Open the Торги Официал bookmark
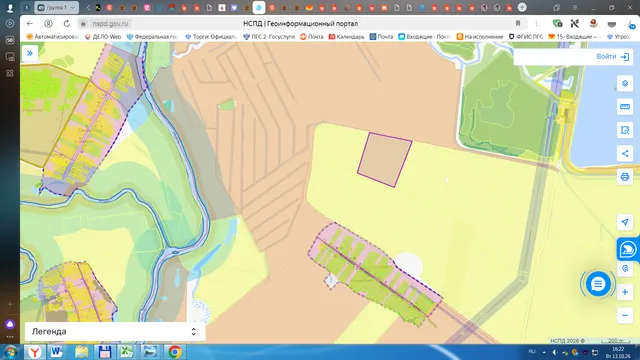Screen dimensions: 640x360 coord(211,37)
